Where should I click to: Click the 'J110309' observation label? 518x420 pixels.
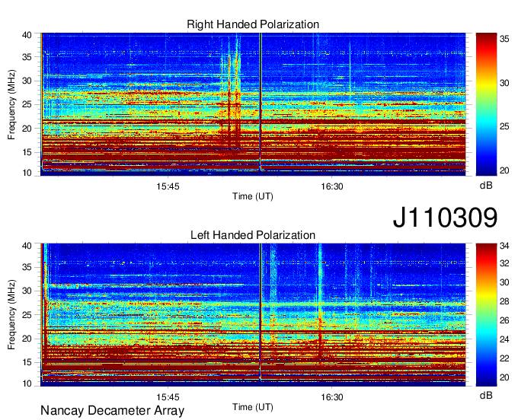click(445, 218)
